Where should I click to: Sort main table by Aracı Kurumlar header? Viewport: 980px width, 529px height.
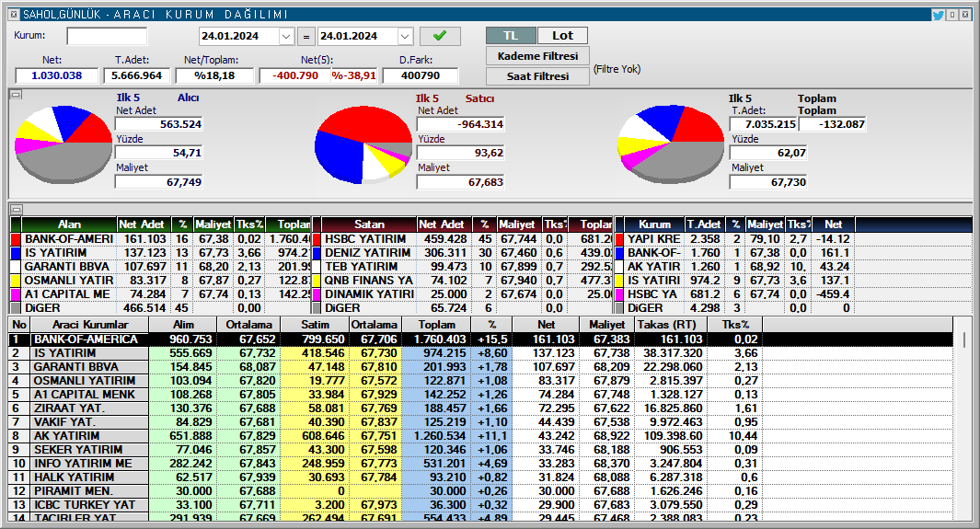90,325
